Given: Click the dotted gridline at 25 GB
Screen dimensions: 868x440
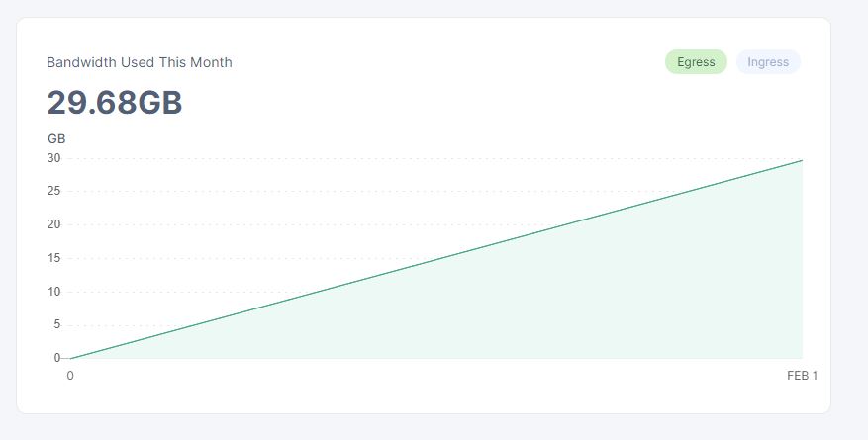Looking at the screenshot, I should click(x=297, y=191).
